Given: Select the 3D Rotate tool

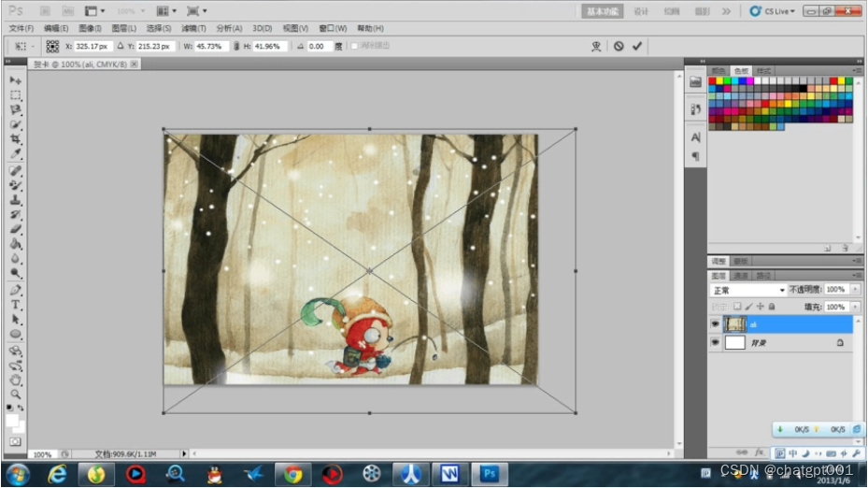Looking at the screenshot, I should [x=16, y=352].
